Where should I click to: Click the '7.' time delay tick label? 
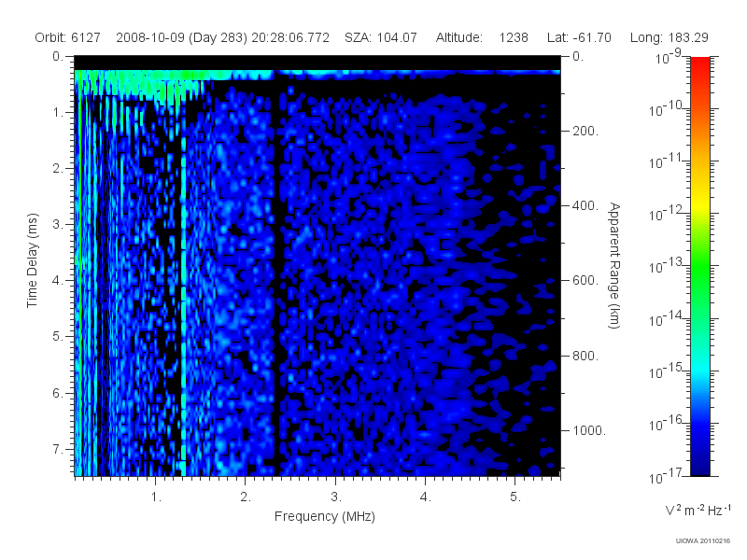click(58, 449)
